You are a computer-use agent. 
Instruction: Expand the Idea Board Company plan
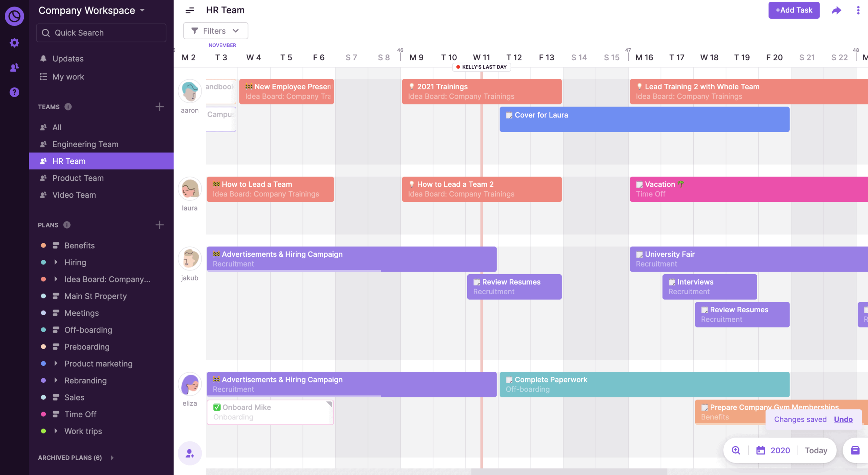[x=57, y=279]
